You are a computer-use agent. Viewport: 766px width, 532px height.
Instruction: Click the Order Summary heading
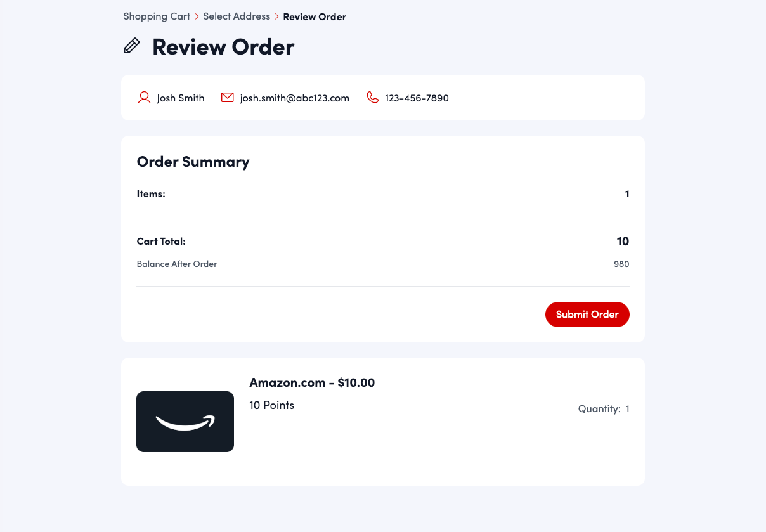point(193,162)
